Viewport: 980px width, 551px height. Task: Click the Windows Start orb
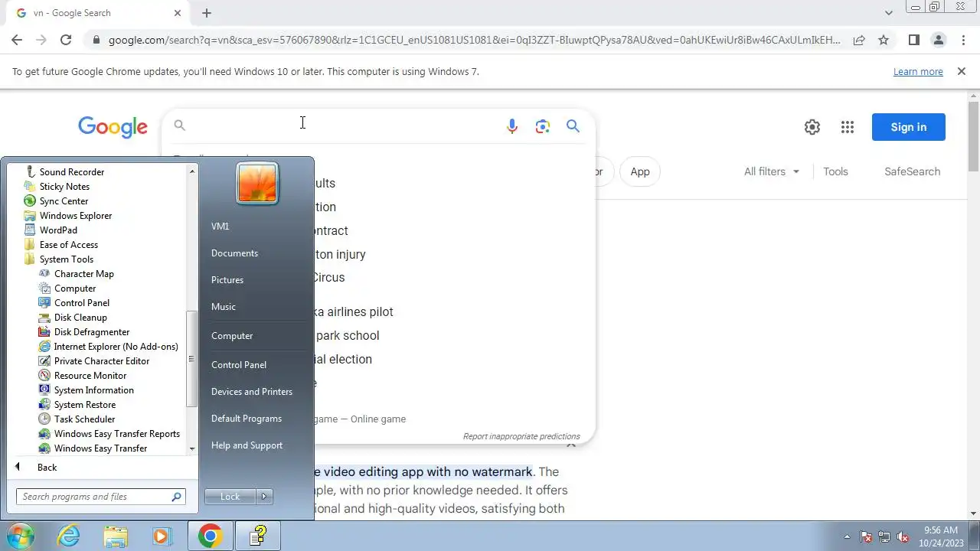(21, 536)
